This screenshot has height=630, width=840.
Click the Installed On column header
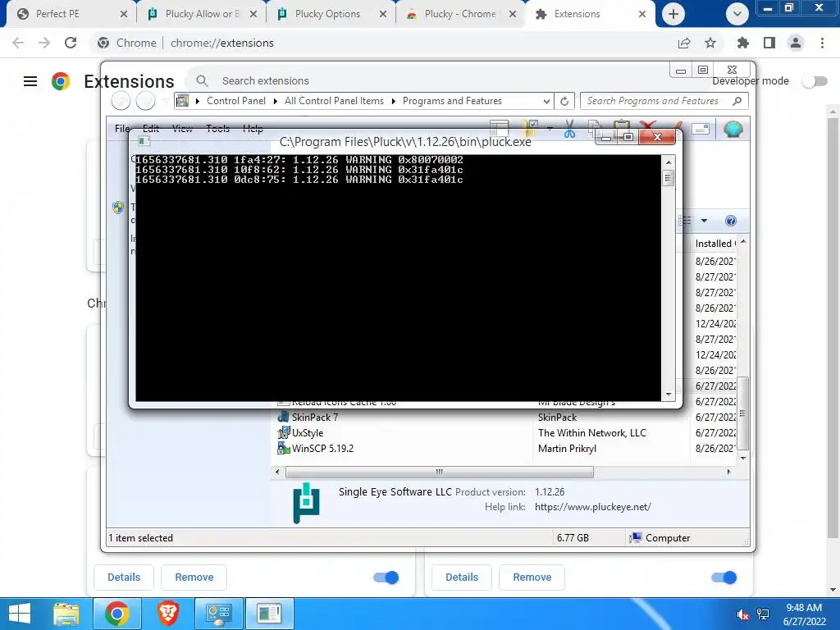tap(714, 243)
